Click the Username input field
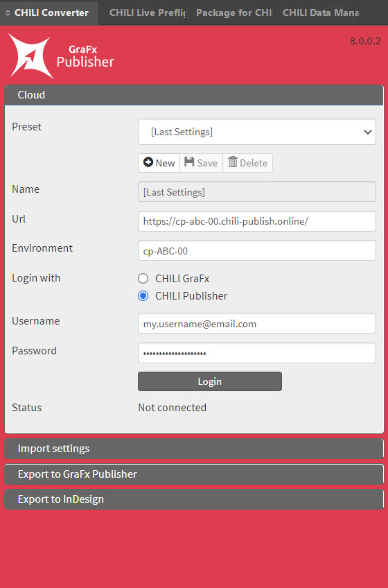 pos(257,323)
